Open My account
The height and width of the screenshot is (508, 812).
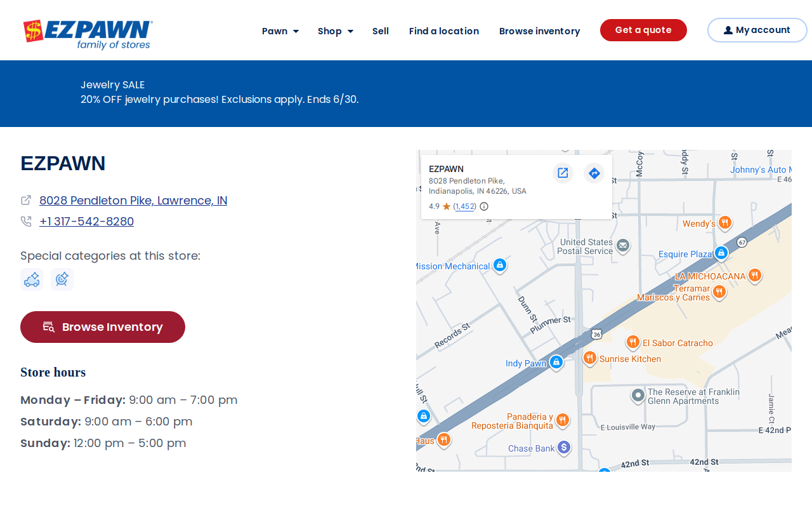(757, 30)
